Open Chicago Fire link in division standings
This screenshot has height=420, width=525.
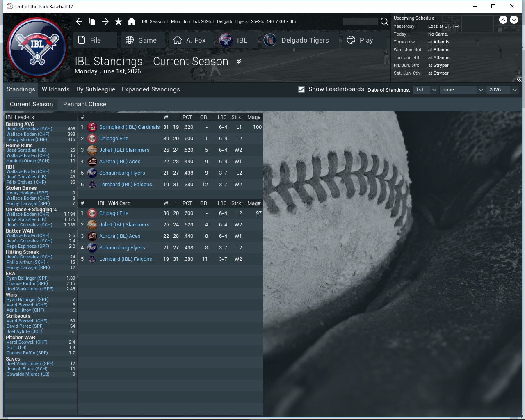114,139
